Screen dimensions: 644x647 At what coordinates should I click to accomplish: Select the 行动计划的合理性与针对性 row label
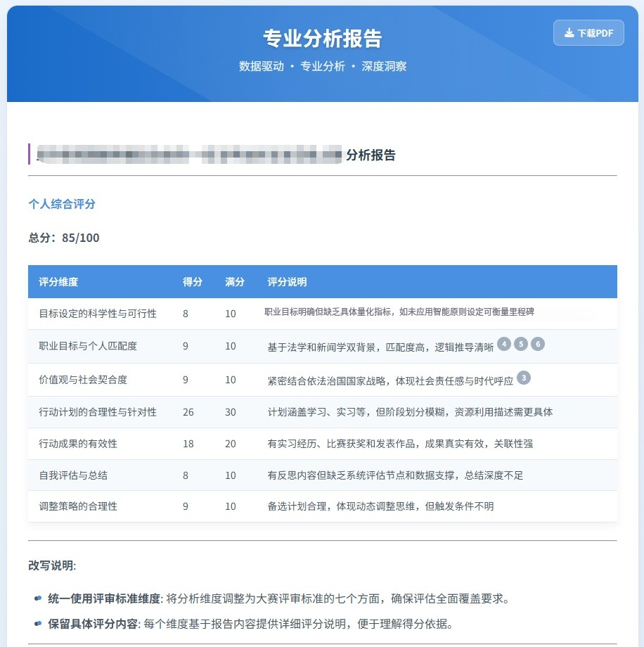pos(98,412)
